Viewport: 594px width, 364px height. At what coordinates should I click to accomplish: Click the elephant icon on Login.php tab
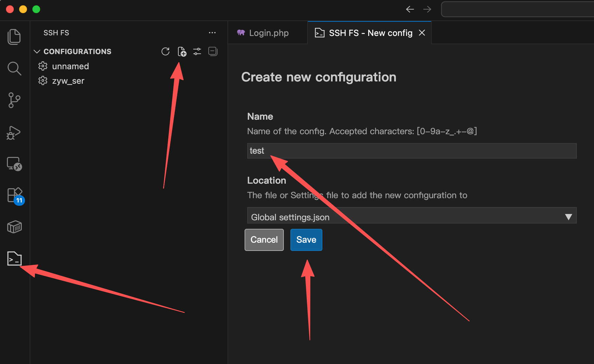pos(241,33)
